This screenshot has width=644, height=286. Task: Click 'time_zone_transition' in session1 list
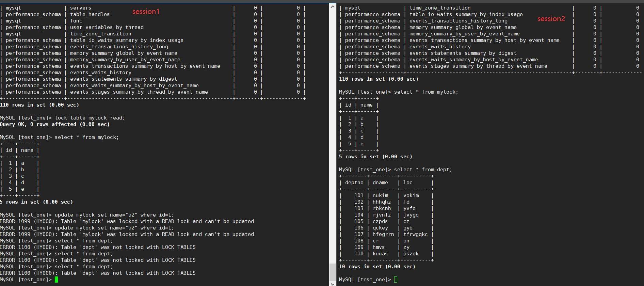[101, 34]
